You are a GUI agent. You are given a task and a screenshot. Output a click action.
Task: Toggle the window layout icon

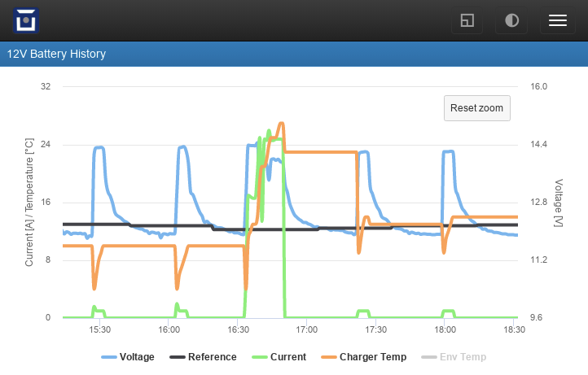tap(467, 20)
